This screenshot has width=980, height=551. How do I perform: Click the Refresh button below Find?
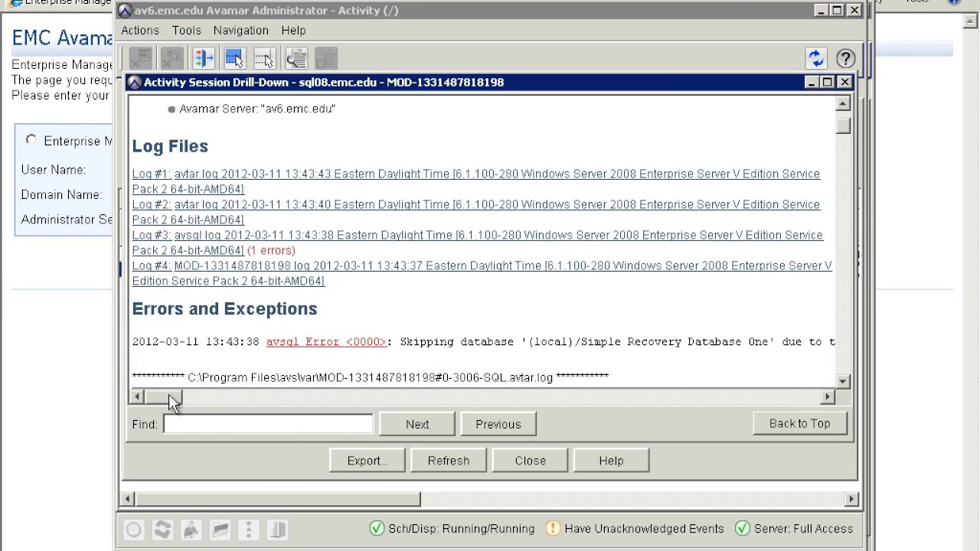coord(449,461)
